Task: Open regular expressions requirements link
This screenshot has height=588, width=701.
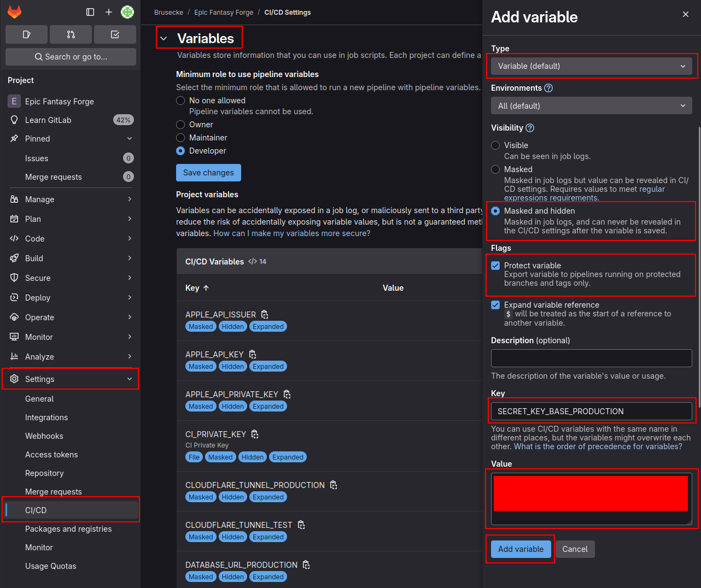Action: (585, 193)
